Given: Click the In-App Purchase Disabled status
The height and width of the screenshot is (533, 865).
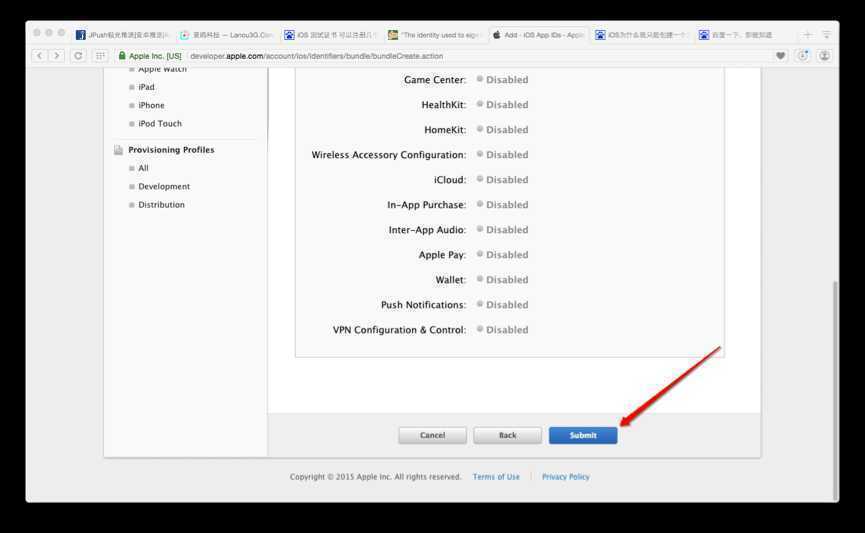Looking at the screenshot, I should (503, 205).
